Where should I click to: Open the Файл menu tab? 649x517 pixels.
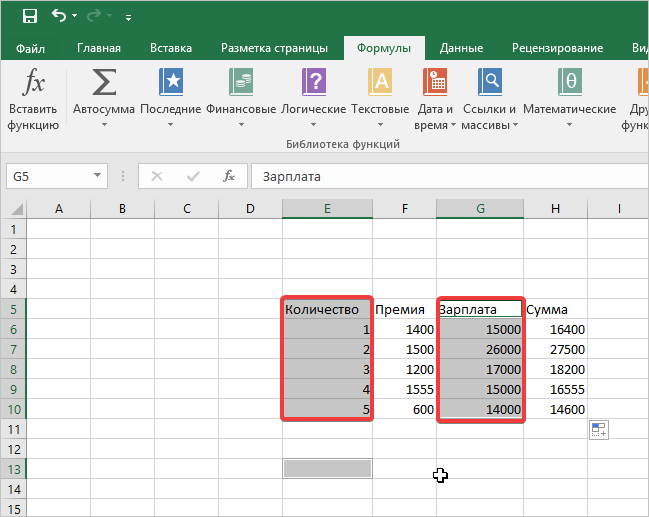pos(31,48)
